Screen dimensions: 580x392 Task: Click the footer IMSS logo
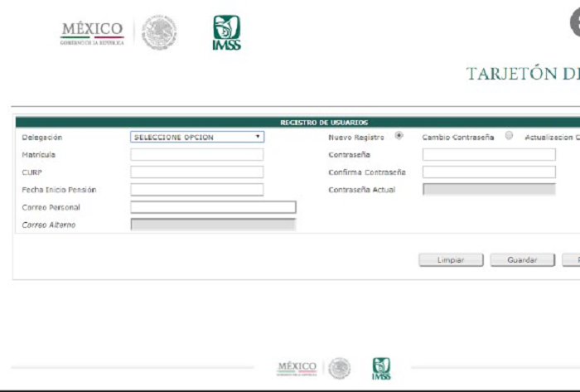(381, 368)
